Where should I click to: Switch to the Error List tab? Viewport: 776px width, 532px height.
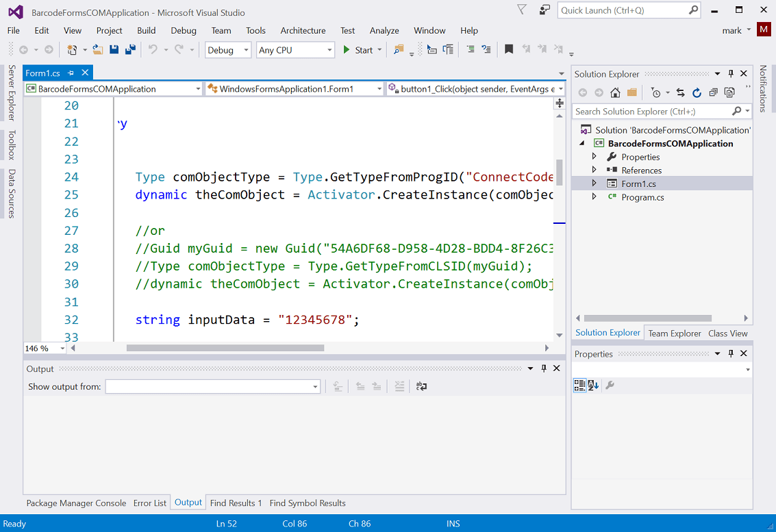pos(149,503)
